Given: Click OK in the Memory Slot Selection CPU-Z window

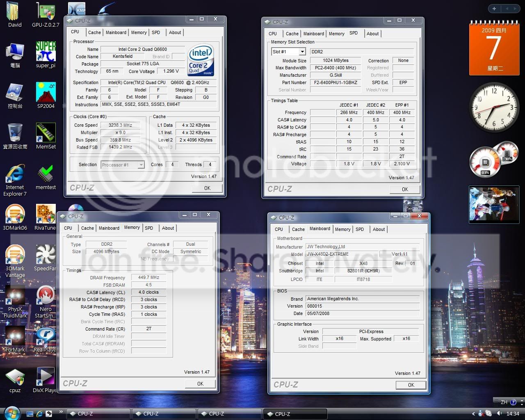Looking at the screenshot, I should tap(405, 189).
